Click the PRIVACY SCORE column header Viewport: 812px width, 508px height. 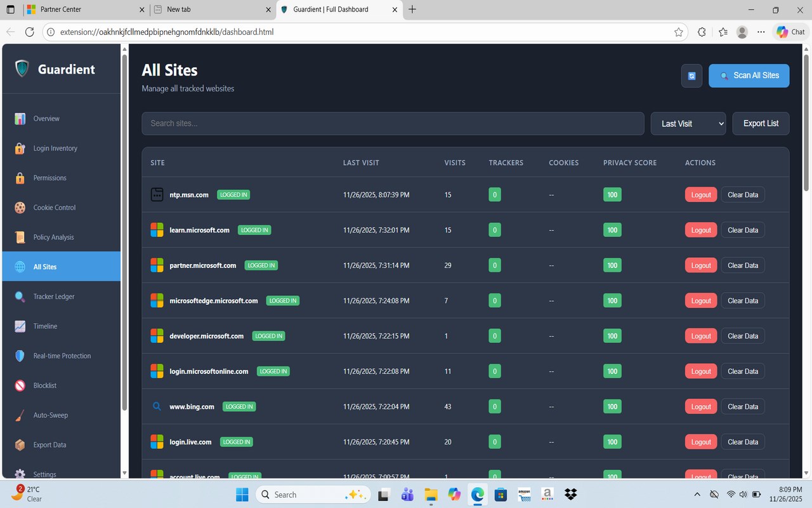pos(630,163)
